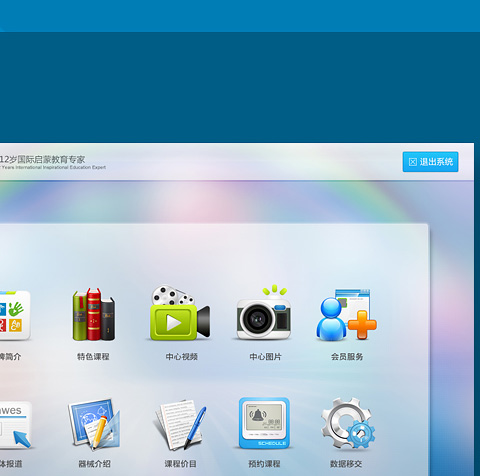Click the 退出系统 exit button
The height and width of the screenshot is (476, 480).
coord(430,162)
